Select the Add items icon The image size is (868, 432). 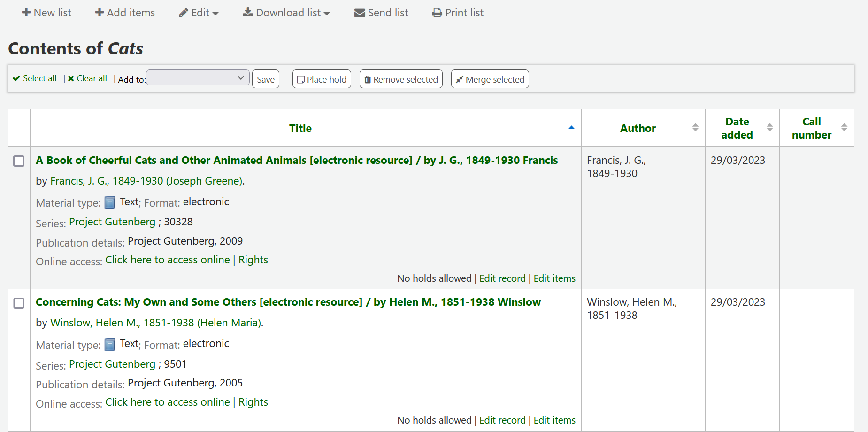pos(100,13)
